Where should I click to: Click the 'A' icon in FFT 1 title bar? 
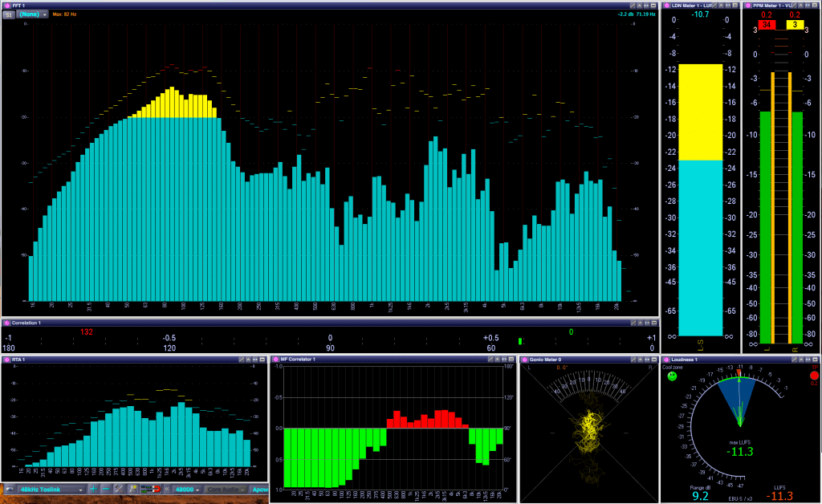click(x=640, y=6)
